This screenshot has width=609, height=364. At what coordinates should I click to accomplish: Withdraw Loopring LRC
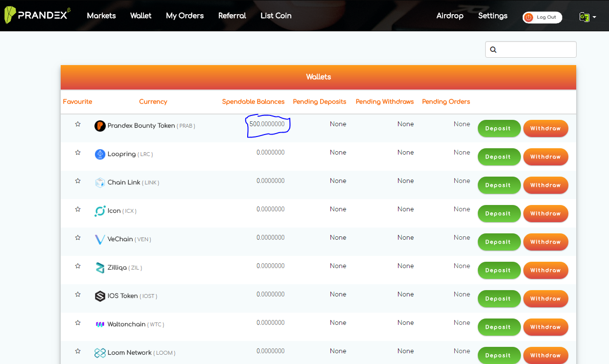(546, 157)
